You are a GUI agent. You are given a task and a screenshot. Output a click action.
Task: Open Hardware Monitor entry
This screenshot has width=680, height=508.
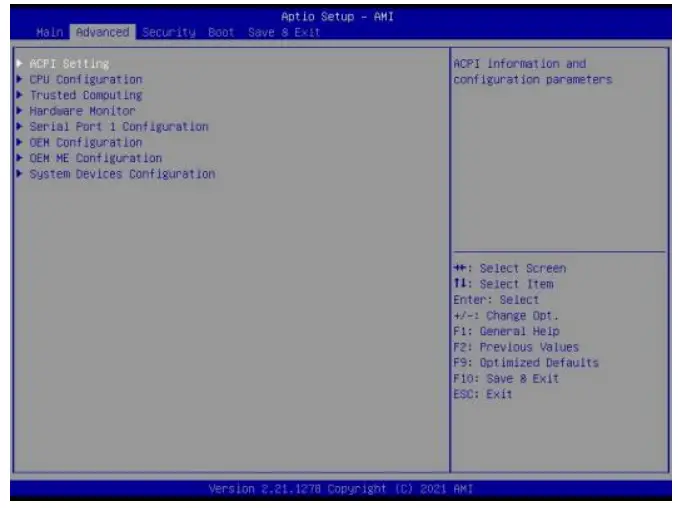click(x=82, y=111)
